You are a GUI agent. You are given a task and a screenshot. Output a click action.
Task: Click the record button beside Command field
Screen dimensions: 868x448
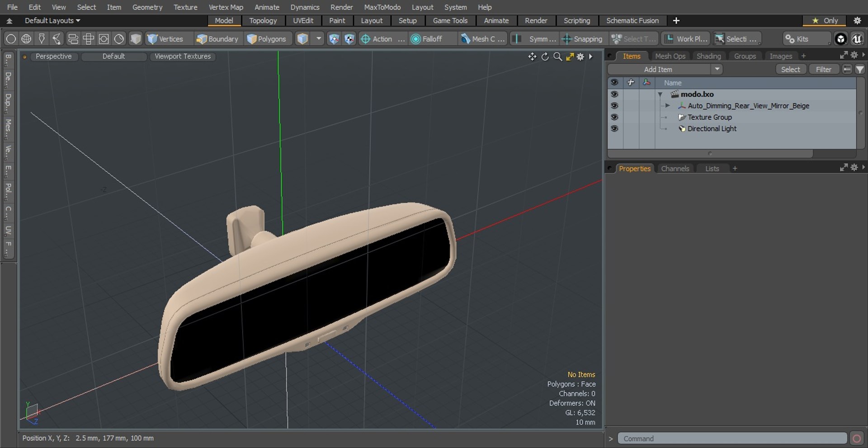[856, 439]
